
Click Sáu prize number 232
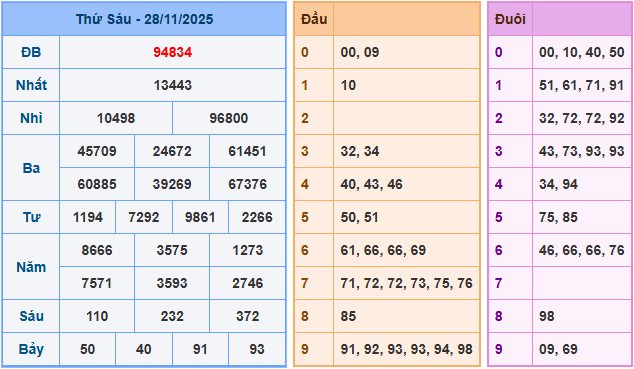click(x=172, y=316)
